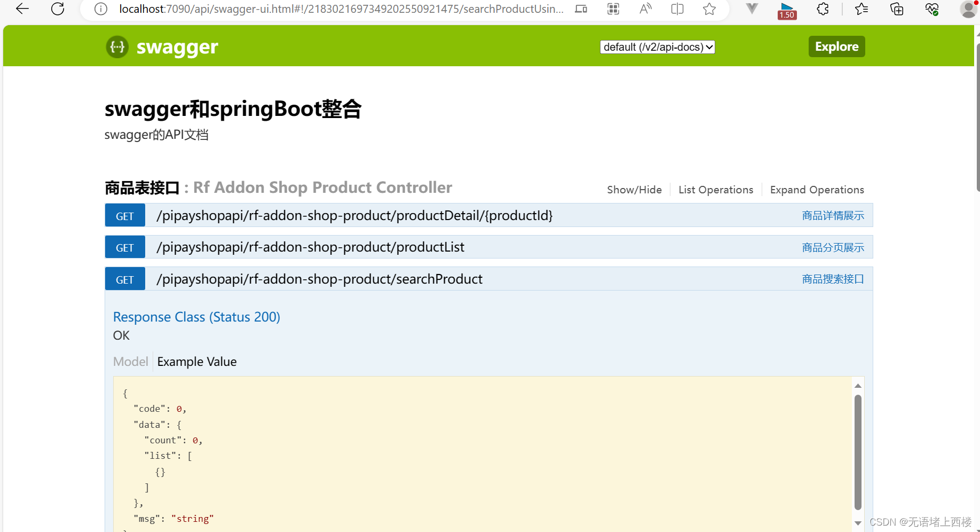Click the Explore button

(836, 46)
